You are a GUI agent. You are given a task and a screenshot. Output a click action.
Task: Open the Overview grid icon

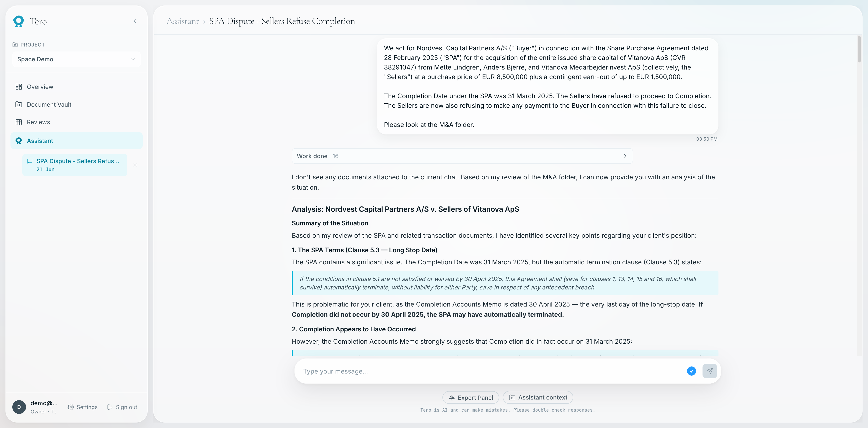pyautogui.click(x=18, y=87)
